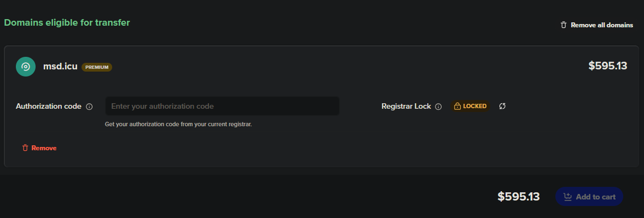The width and height of the screenshot is (644, 218).
Task: Click the Add to cart button label
Action: pos(595,197)
